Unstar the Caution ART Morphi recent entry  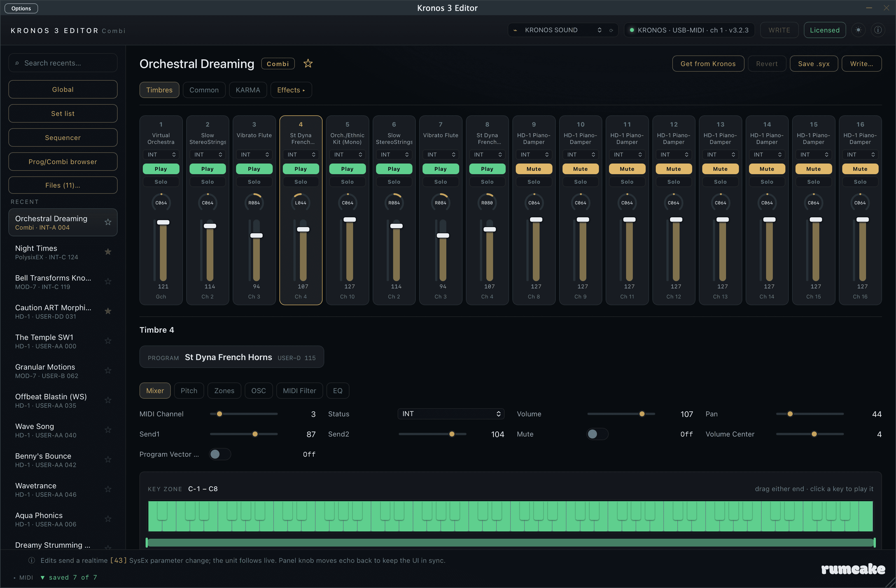coord(108,311)
